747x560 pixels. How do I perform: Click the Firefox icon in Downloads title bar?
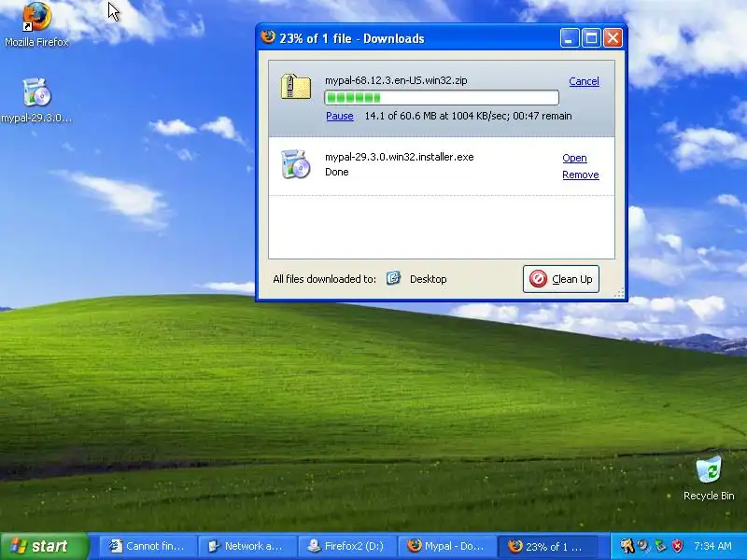coord(268,37)
